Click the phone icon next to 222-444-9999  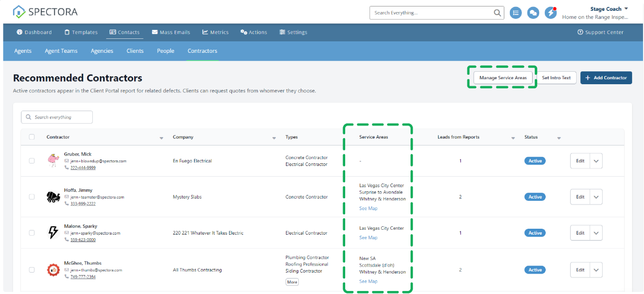[x=67, y=168]
